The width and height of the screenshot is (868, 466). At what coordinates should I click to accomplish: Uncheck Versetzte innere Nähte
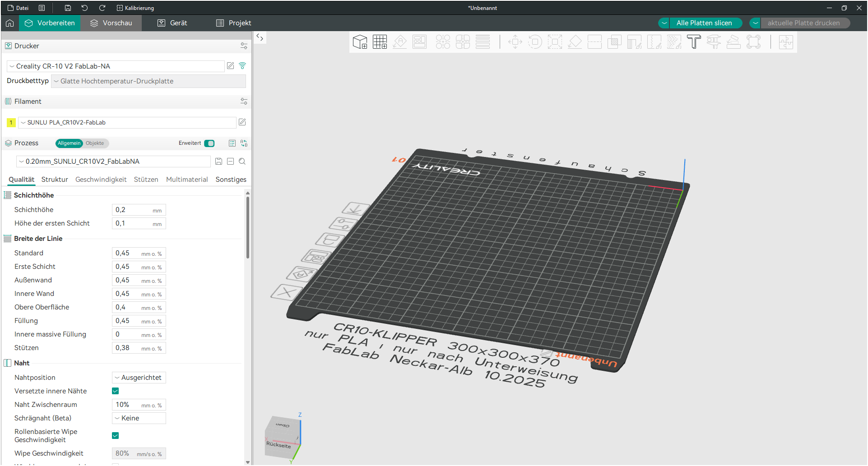pyautogui.click(x=116, y=391)
